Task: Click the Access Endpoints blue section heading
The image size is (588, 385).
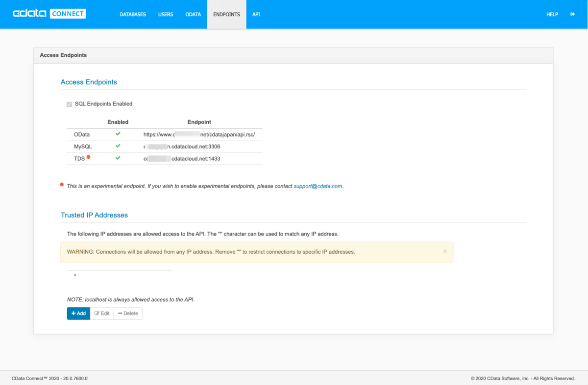Action: click(x=89, y=82)
